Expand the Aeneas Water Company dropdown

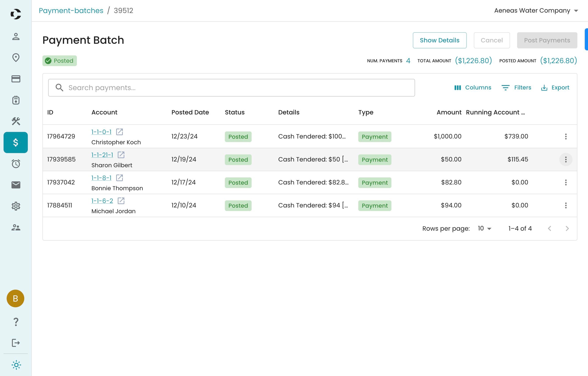coord(536,11)
